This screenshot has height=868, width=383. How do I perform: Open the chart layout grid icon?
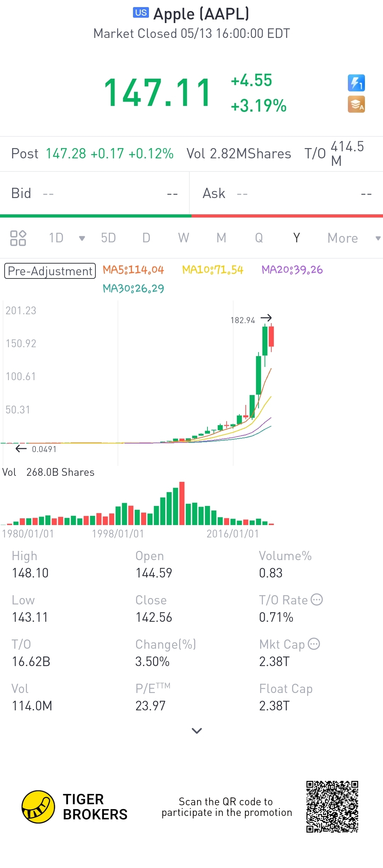18,238
